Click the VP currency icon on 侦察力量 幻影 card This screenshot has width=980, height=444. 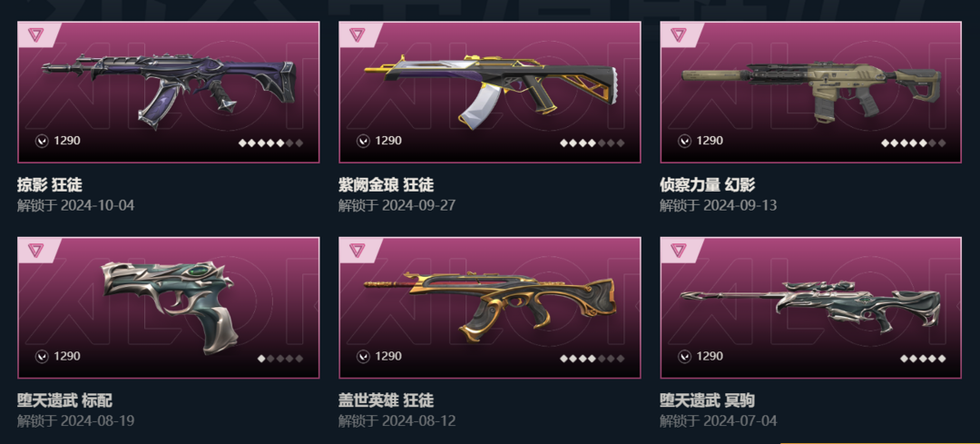tap(684, 141)
